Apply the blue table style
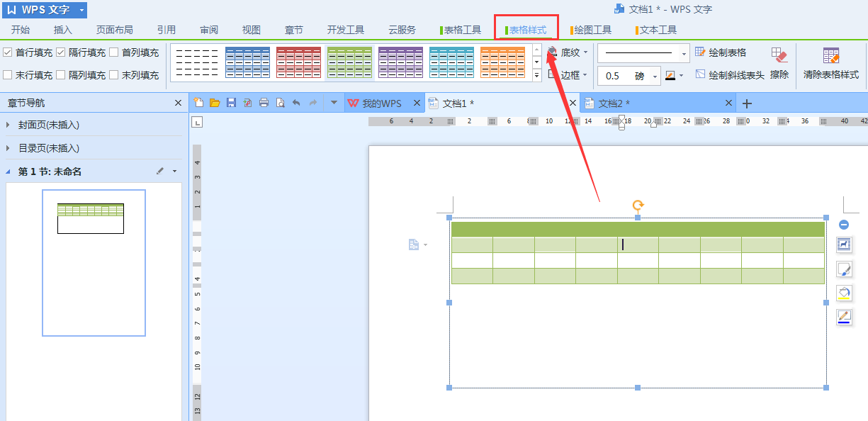Image resolution: width=868 pixels, height=421 pixels. pyautogui.click(x=248, y=62)
